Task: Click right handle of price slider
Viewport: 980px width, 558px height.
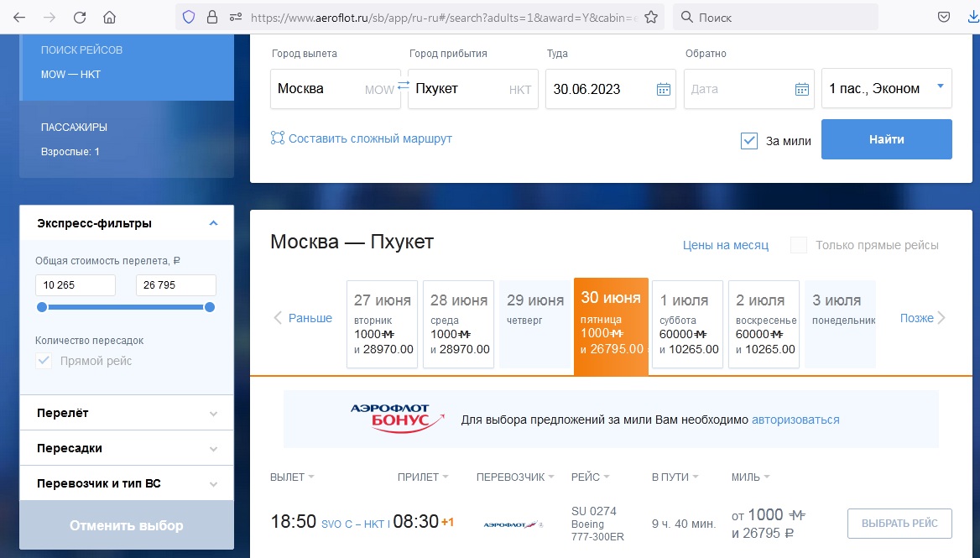Action: click(x=210, y=308)
